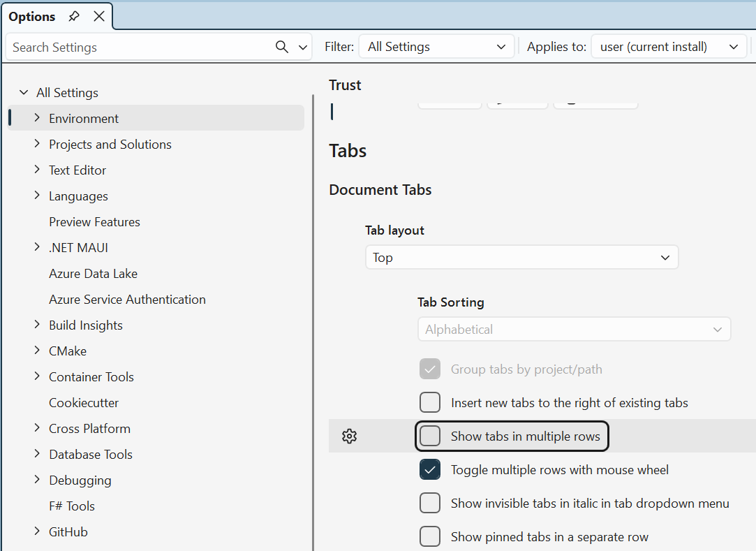The height and width of the screenshot is (551, 756).
Task: Open the Tab layout Top dropdown
Action: click(x=521, y=257)
